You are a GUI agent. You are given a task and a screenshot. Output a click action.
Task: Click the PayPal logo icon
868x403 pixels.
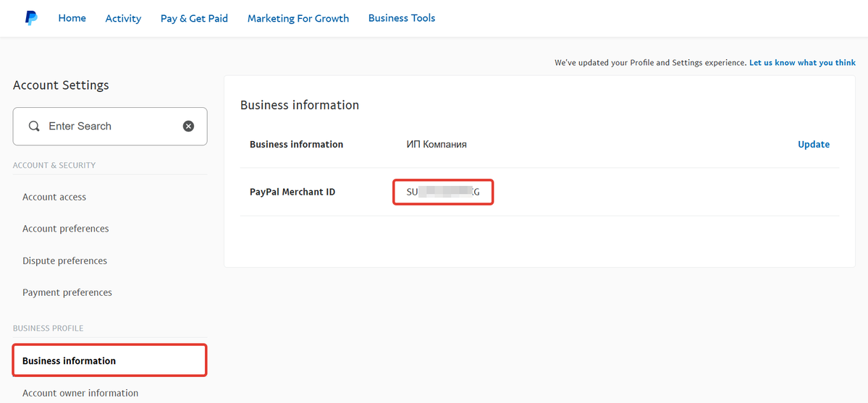click(x=32, y=18)
